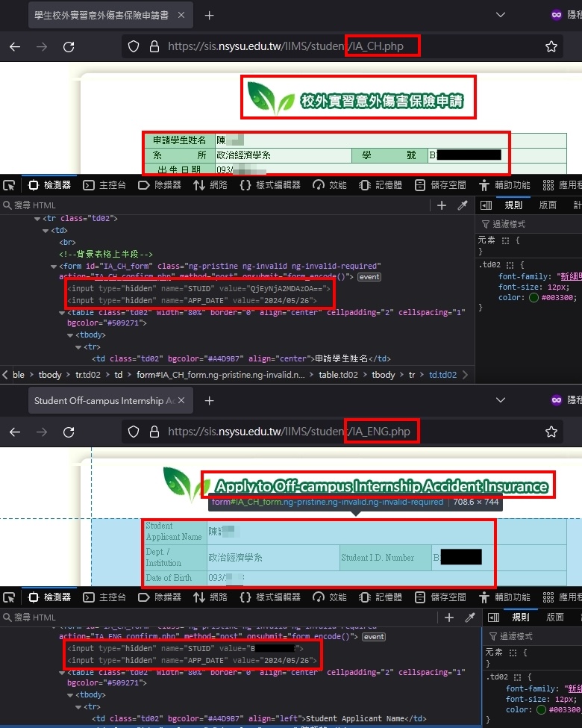Screen dimensions: 582x728
Task: Open 除錯器 tab in top devtools
Action: 160,185
